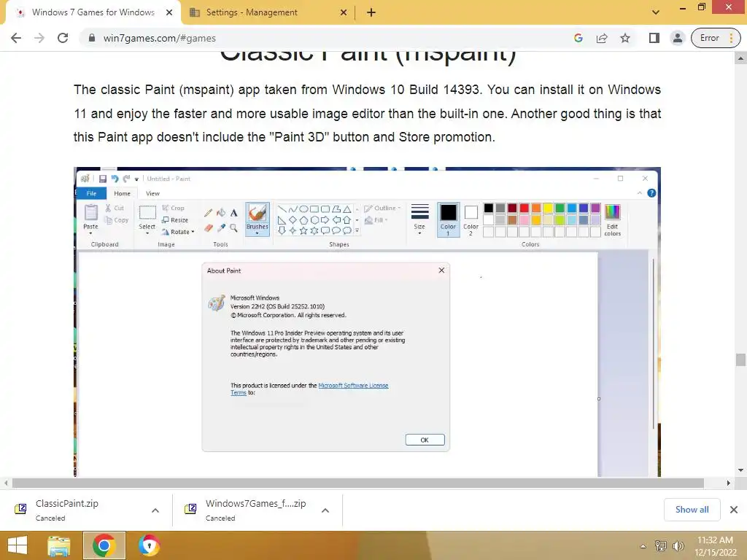
Task: Click the vertical scrollbar down arrow
Action: (x=740, y=470)
